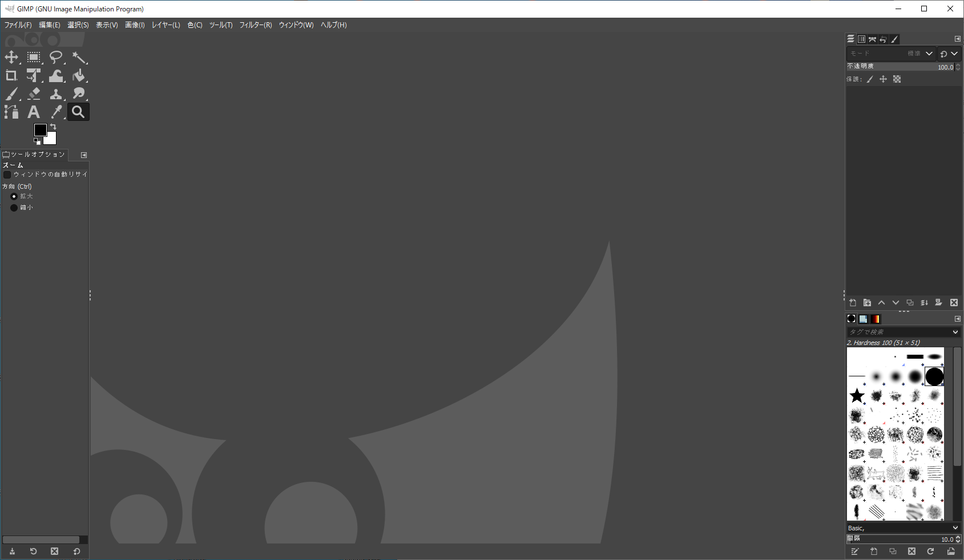Click the 不透明度 opacity slider
Viewport: 964px width, 560px height.
pyautogui.click(x=900, y=67)
